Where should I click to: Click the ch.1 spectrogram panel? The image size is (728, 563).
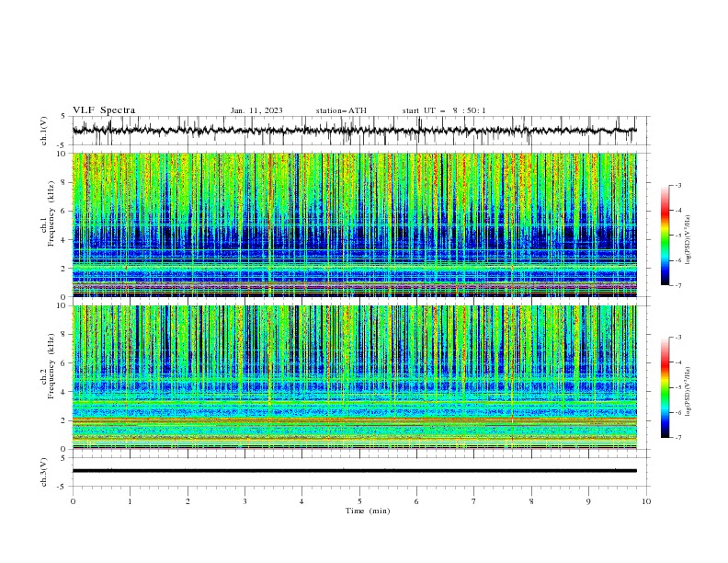354,224
